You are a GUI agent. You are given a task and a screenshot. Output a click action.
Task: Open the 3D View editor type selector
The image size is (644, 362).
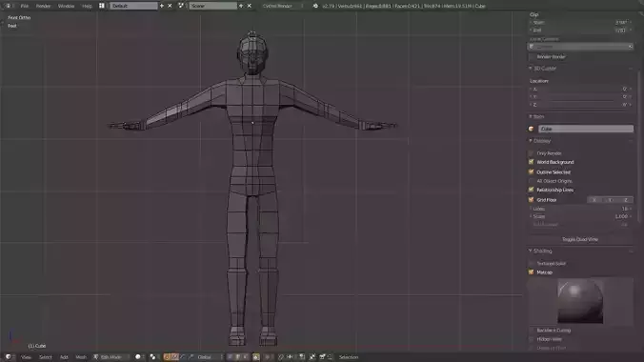pyautogui.click(x=10, y=356)
